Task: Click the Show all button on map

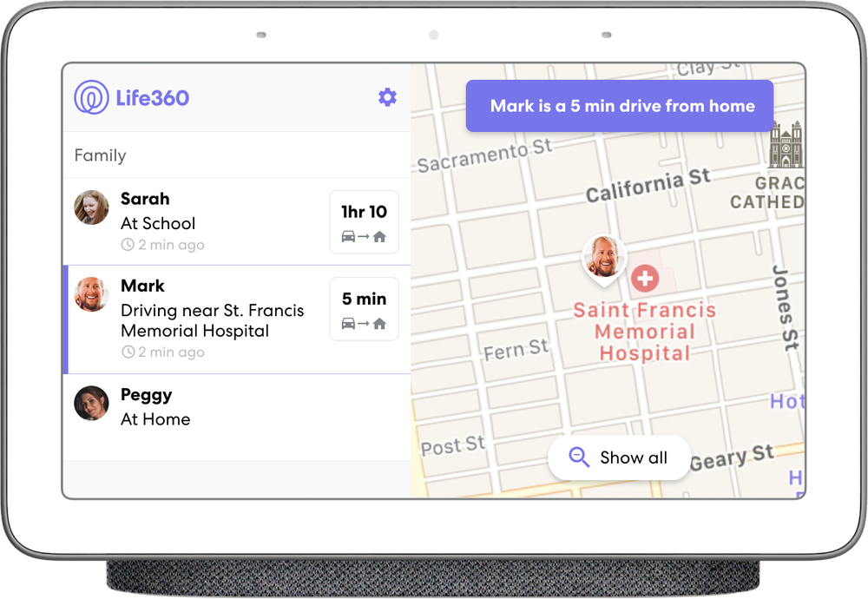Action: coord(619,457)
